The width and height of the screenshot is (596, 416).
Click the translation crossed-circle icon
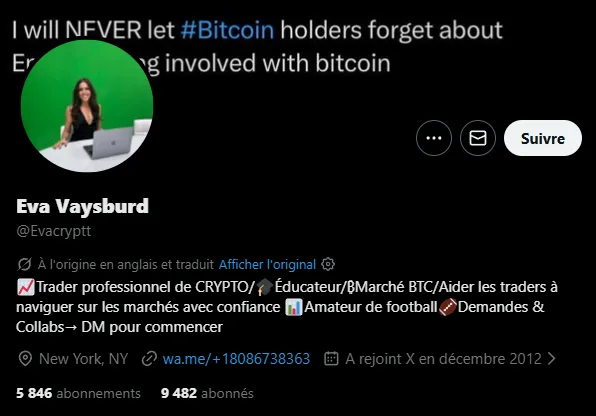(24, 264)
